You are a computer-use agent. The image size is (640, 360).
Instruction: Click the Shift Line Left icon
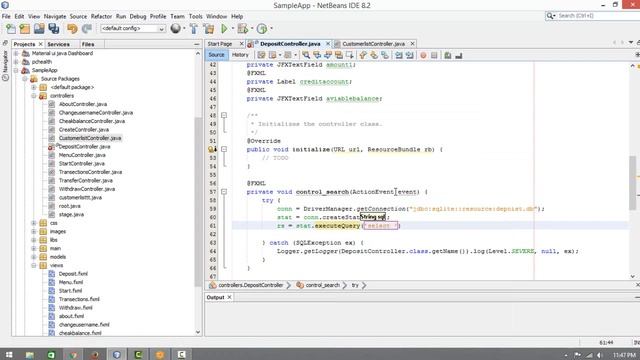[399, 55]
